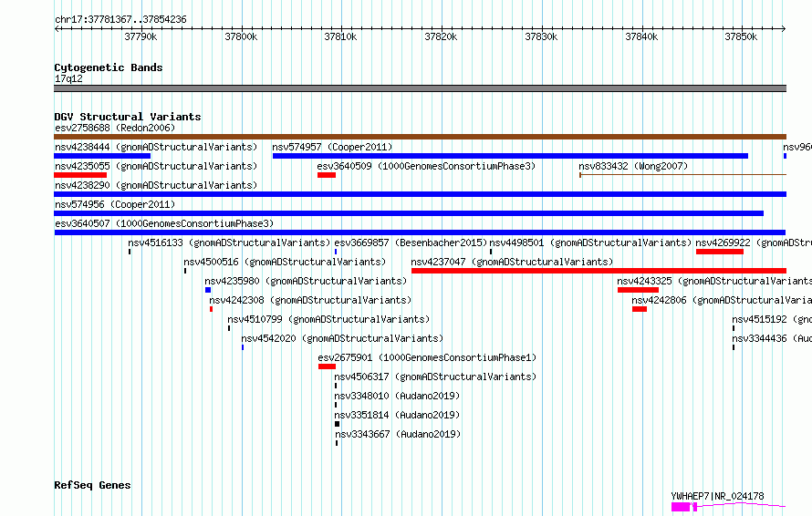Click the brown esv2758688 Redon2006 variant bar
The height and width of the screenshot is (516, 812).
(x=420, y=137)
